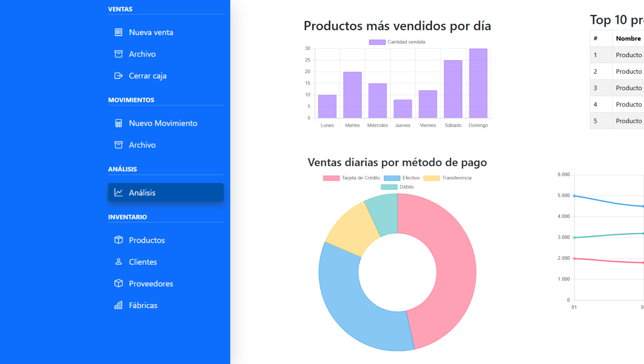The height and width of the screenshot is (364, 644).
Task: Click the Archivo icon under Ventas
Action: click(x=118, y=54)
